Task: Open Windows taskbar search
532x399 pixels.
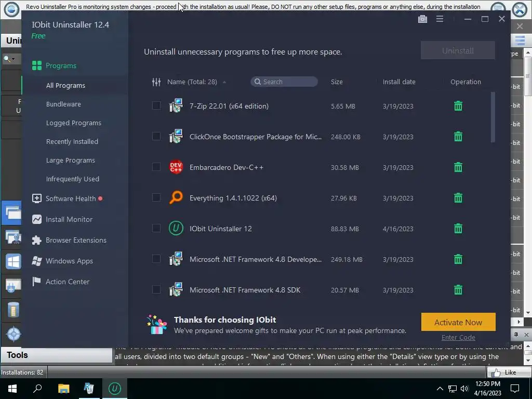Action: pos(37,389)
